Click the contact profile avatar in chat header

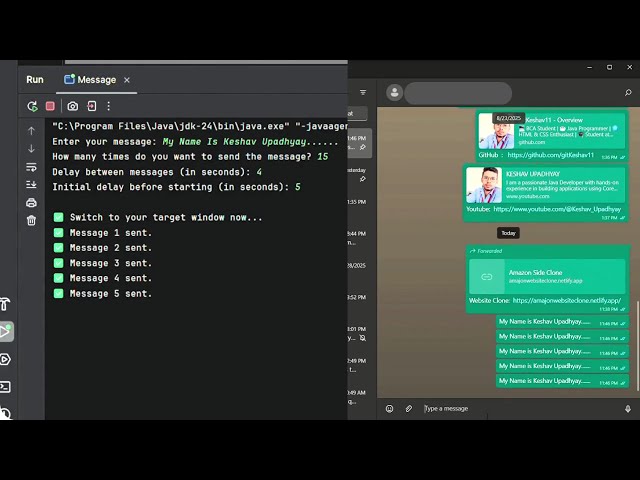click(394, 93)
